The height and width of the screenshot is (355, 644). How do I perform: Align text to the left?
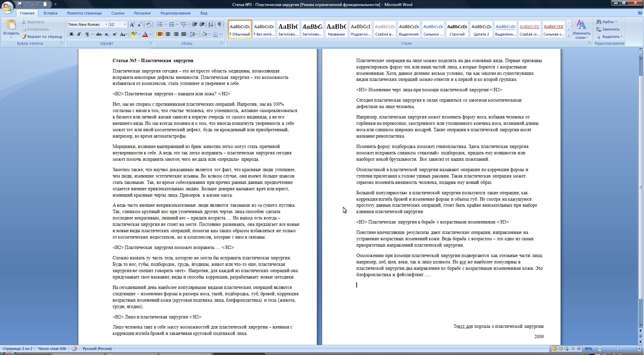click(160, 34)
